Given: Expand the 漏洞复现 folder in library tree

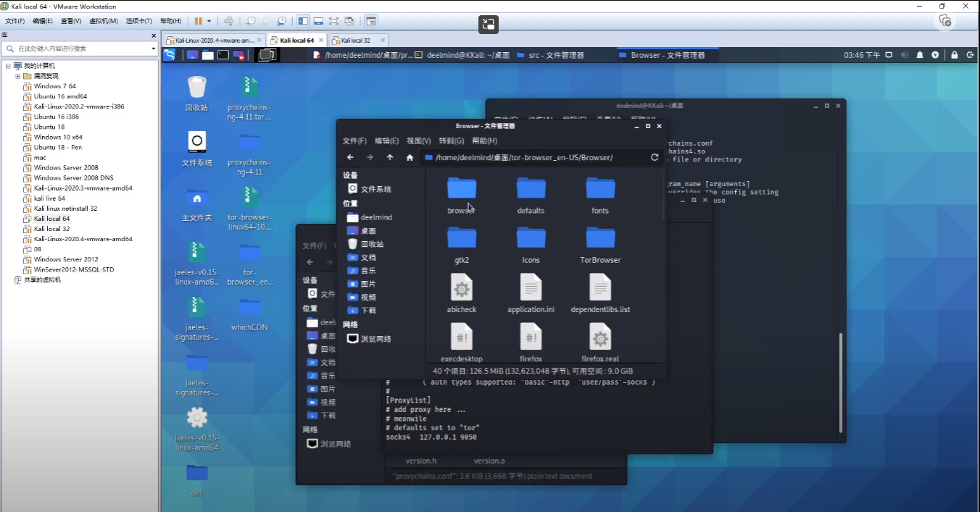Looking at the screenshot, I should [17, 76].
